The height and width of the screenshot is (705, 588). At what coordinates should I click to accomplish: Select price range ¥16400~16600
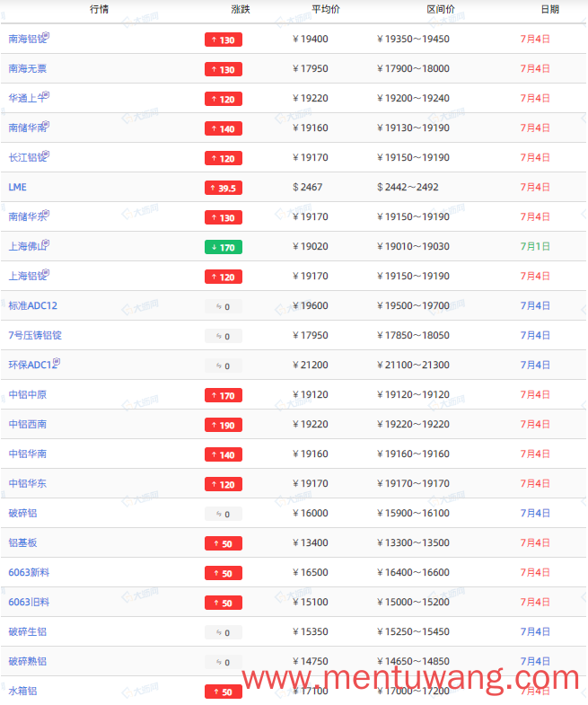coord(414,572)
